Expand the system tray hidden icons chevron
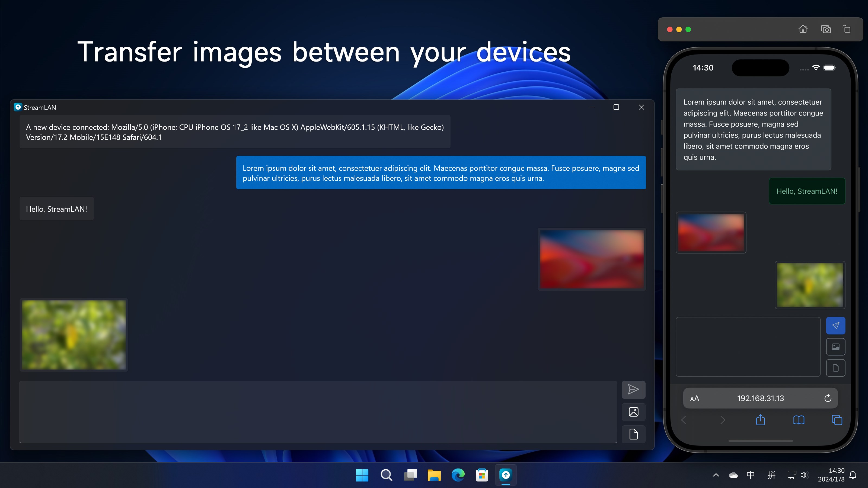This screenshot has height=488, width=868. tap(716, 475)
